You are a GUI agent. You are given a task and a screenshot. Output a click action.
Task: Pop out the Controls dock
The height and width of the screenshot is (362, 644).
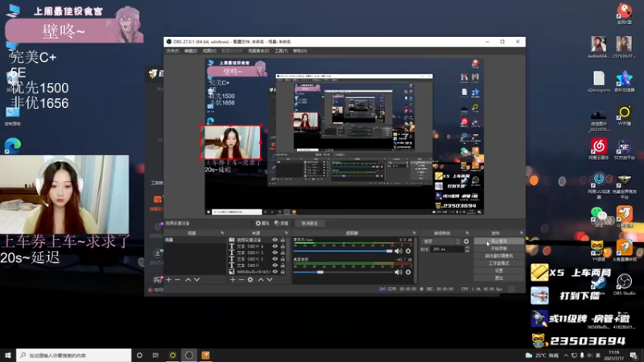coord(521,233)
